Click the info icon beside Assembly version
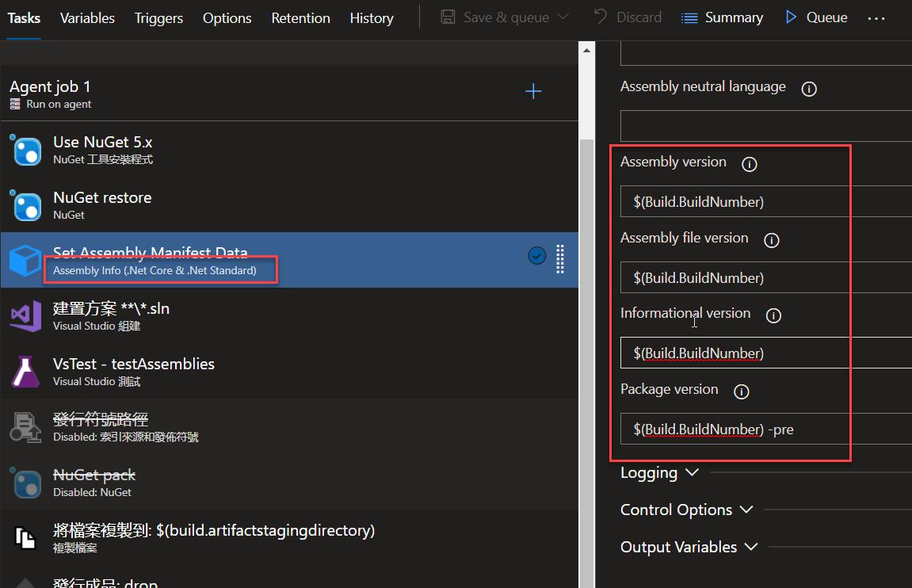 [x=749, y=165]
